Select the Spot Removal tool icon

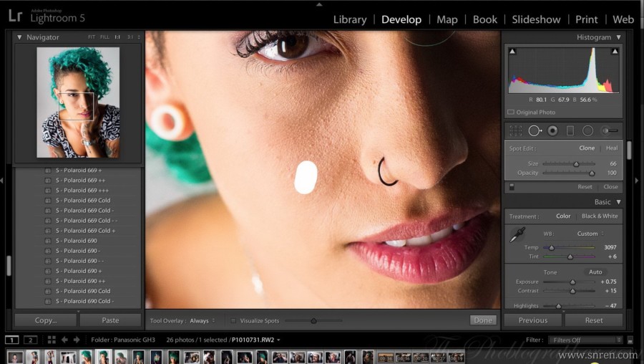535,131
